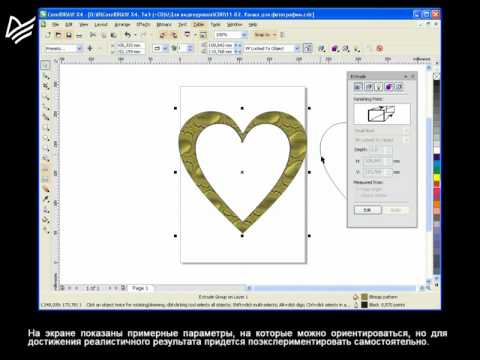Select the Pick tool in the toolbox
480x360 pixels.
(45, 65)
